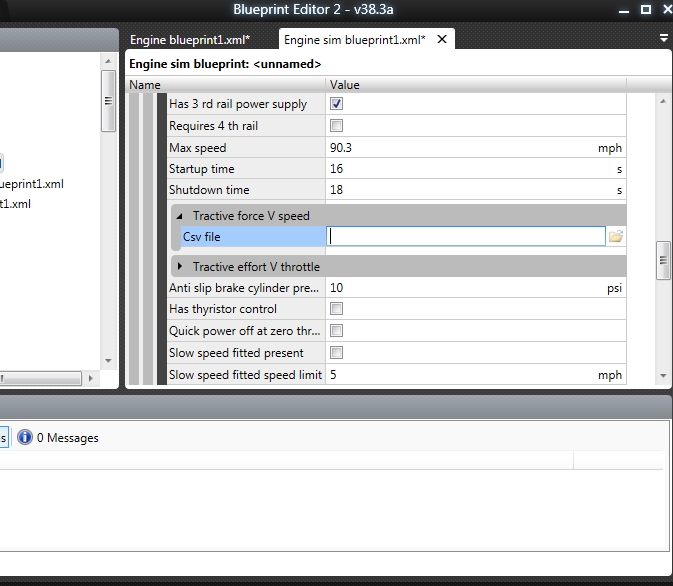
Task: Maximize the Blueprint Editor window
Action: coord(646,9)
